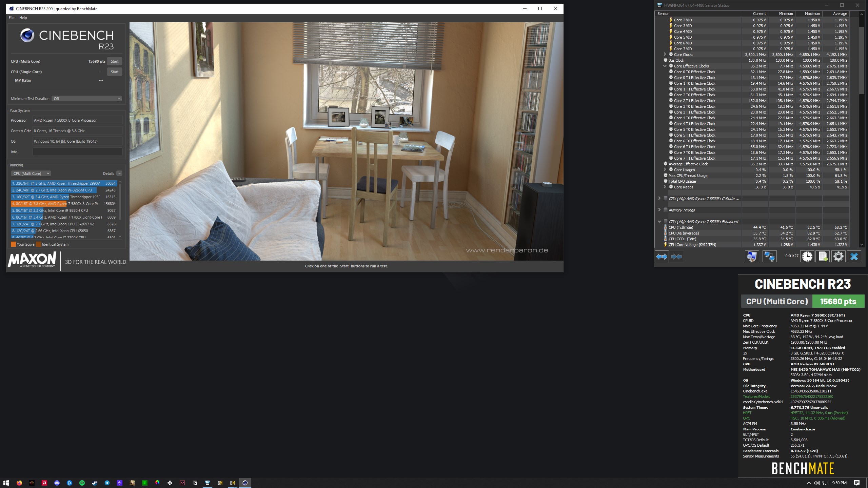Click BenchMate 15680 pts score badge
868x488 pixels.
coord(838,301)
